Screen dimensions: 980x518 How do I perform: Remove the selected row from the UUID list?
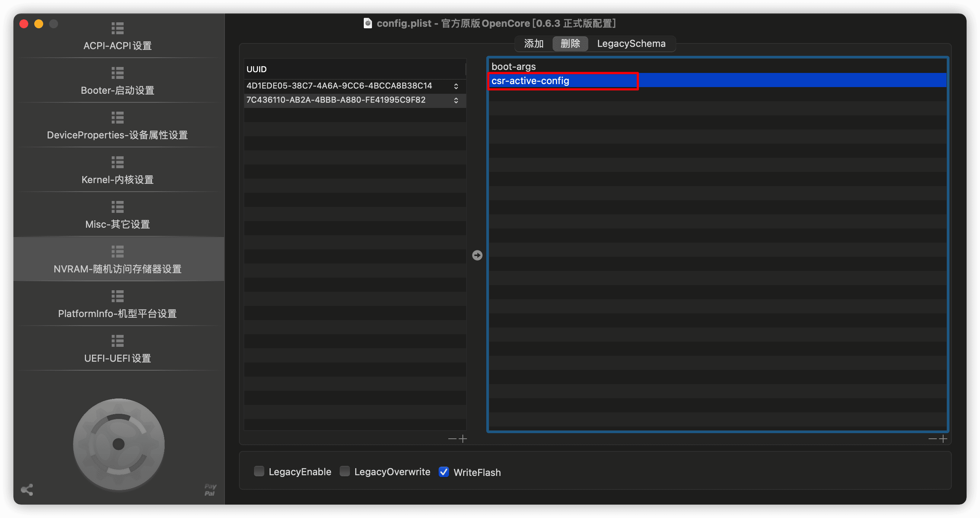click(452, 439)
